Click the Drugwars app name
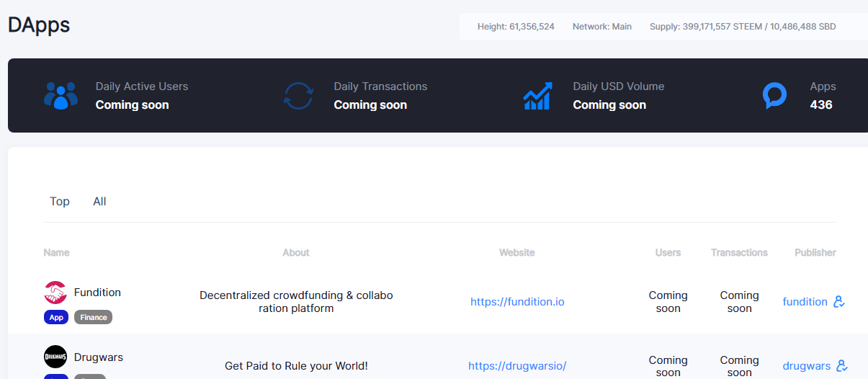This screenshot has height=379, width=868. click(x=99, y=357)
